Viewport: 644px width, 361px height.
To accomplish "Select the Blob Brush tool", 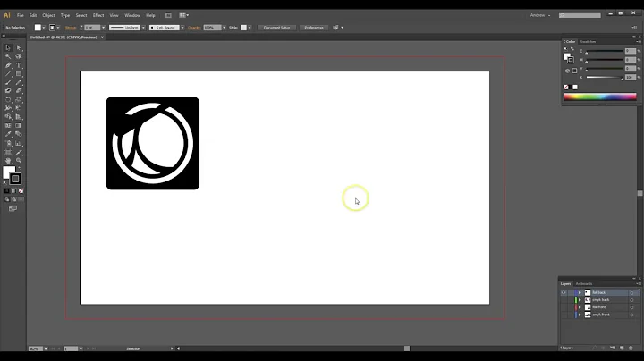I will click(8, 90).
